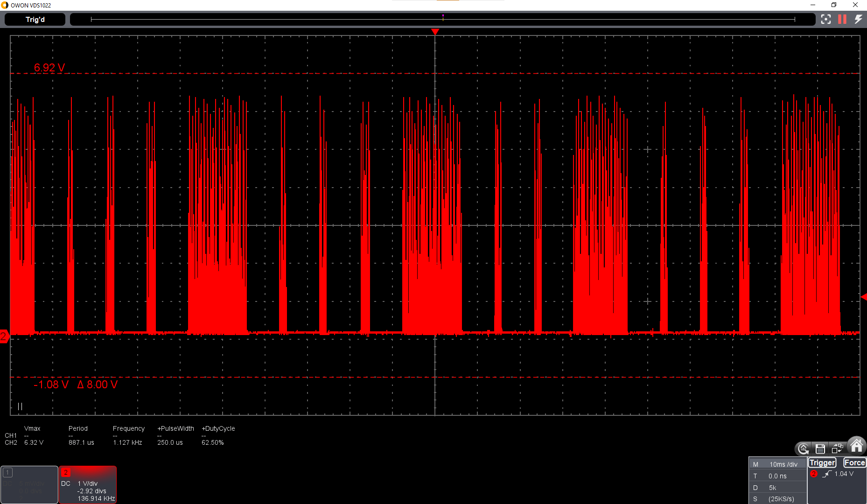Click the red trigger position marker arrow
This screenshot has height=504, width=867.
(x=435, y=32)
